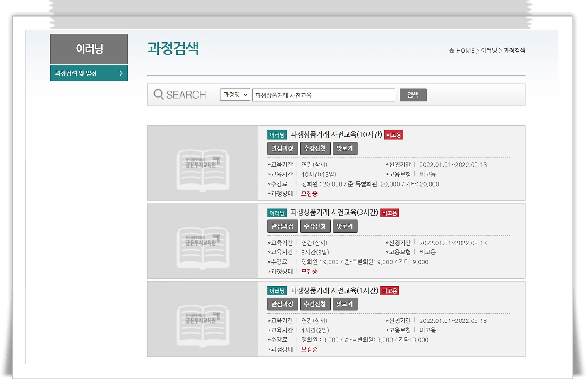Open the 과정명 search type dropdown
This screenshot has height=379, width=588.
click(235, 95)
